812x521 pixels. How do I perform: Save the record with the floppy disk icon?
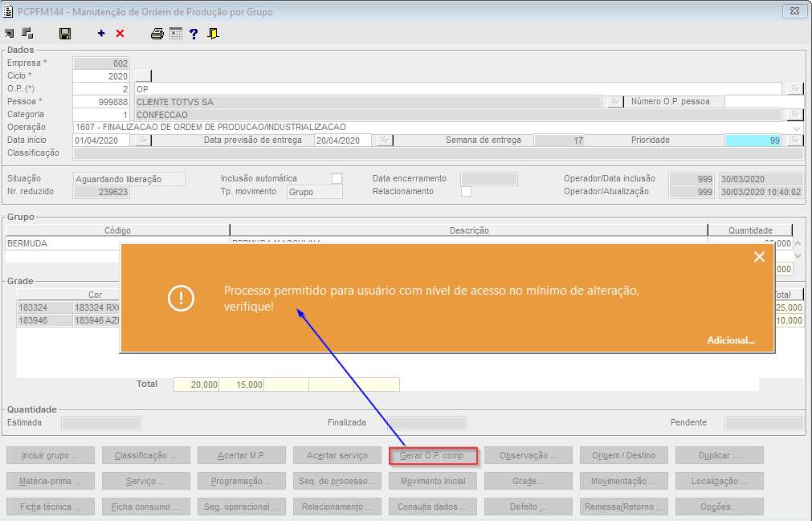[65, 34]
